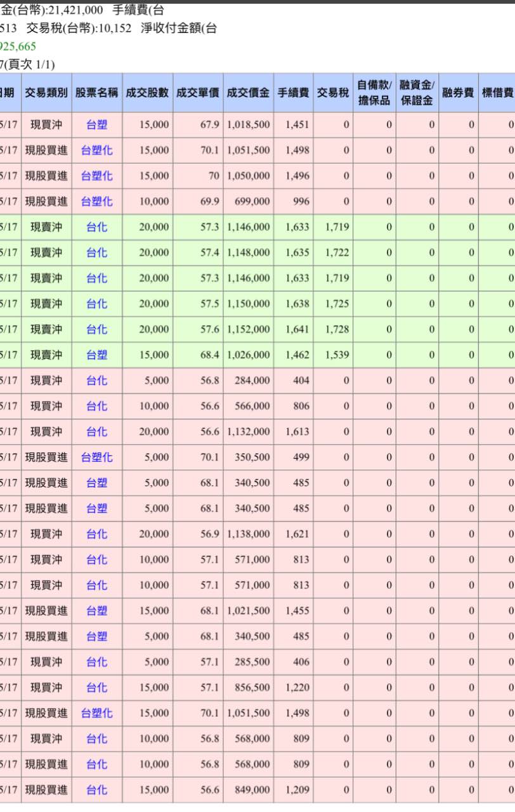This screenshot has width=515, height=812.
Task: Open the 台塑化 link beside the 350,500 amount
Action: 96,457
